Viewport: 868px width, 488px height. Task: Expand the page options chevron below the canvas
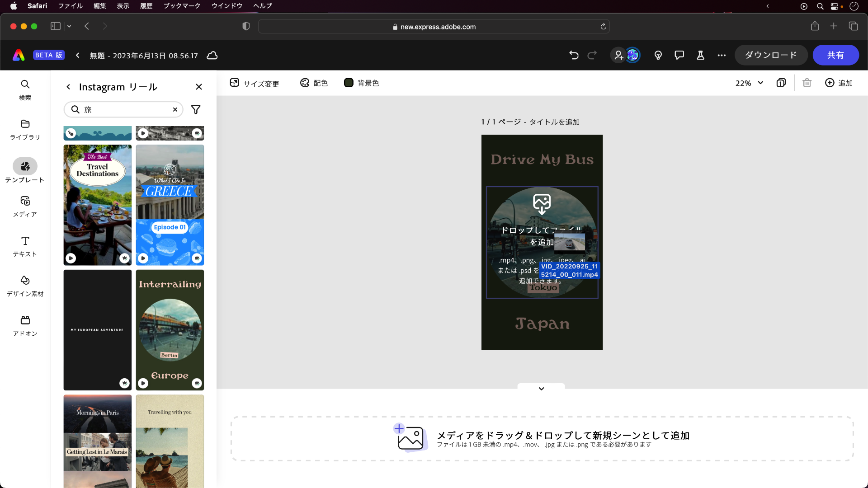[x=542, y=388]
